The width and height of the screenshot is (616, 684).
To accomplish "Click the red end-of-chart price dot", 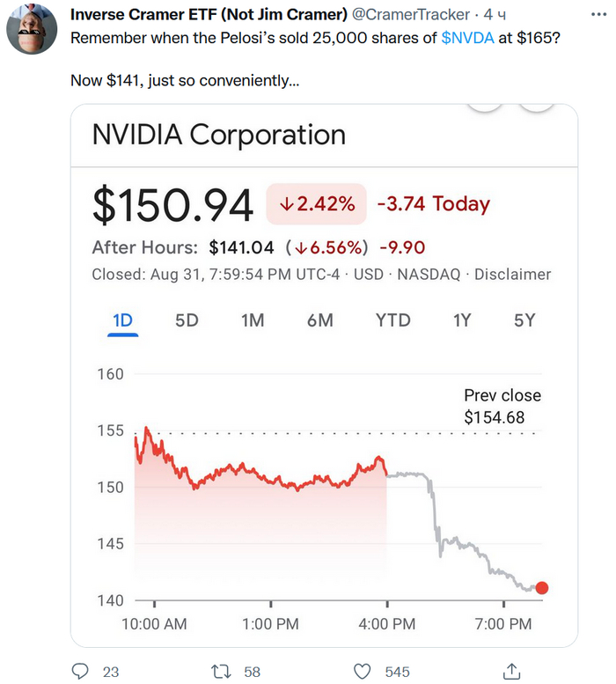I will [x=541, y=588].
